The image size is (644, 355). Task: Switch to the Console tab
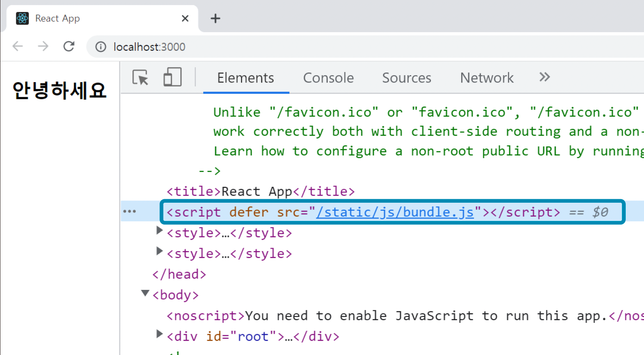click(x=328, y=78)
